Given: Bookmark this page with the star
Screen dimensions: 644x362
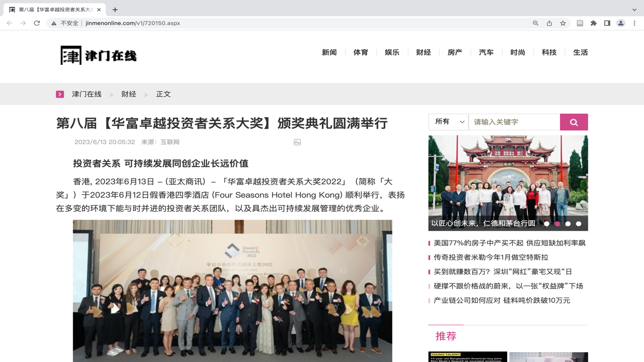Looking at the screenshot, I should click(563, 23).
